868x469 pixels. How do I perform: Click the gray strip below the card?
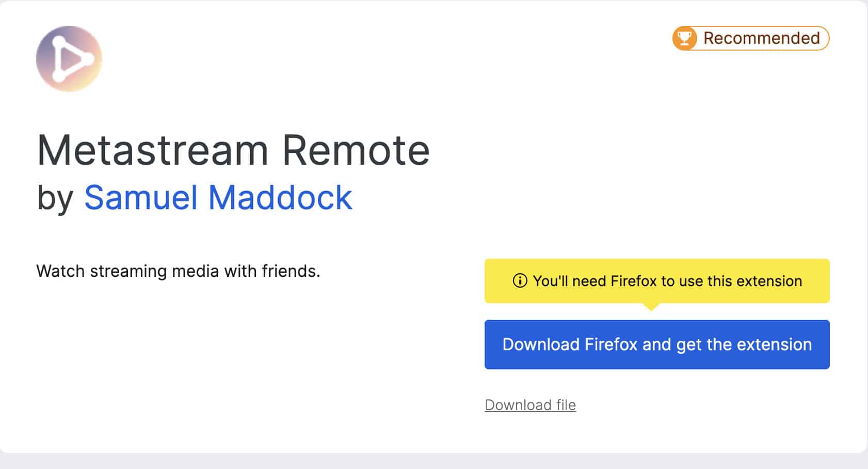click(x=433, y=461)
